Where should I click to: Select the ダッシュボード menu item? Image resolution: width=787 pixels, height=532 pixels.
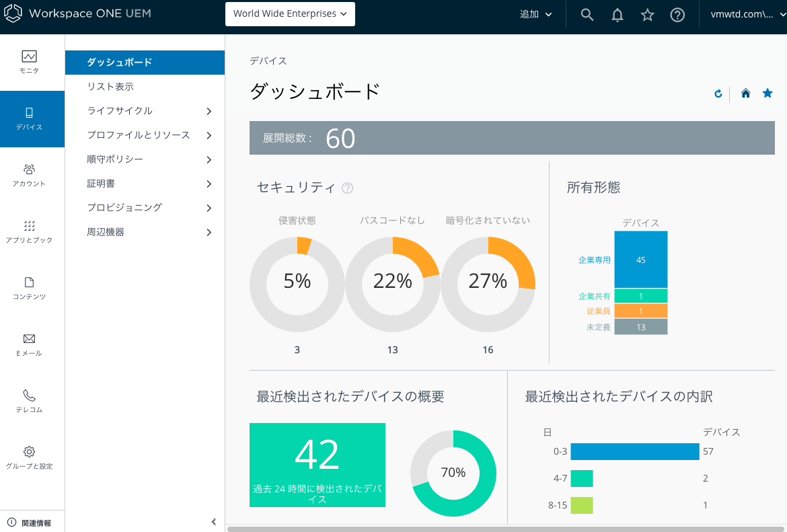[120, 63]
